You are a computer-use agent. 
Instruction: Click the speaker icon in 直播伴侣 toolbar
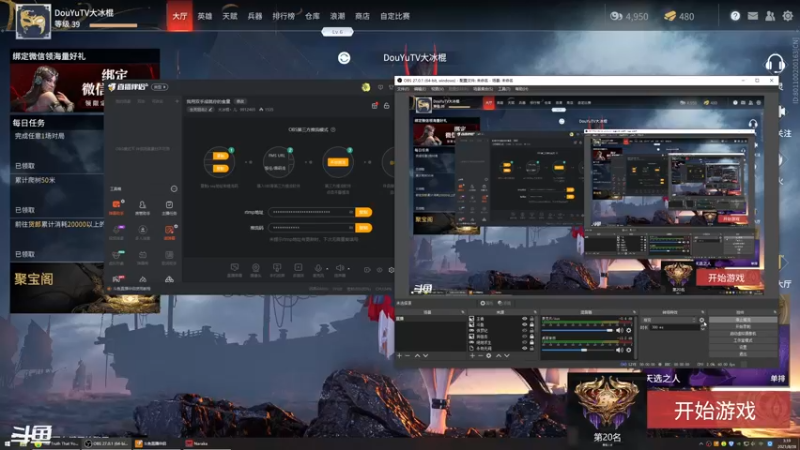pos(340,267)
